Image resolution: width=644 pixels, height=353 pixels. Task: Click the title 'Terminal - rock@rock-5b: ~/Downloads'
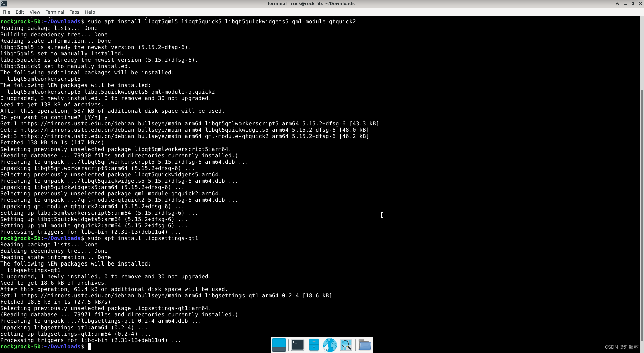[311, 3]
